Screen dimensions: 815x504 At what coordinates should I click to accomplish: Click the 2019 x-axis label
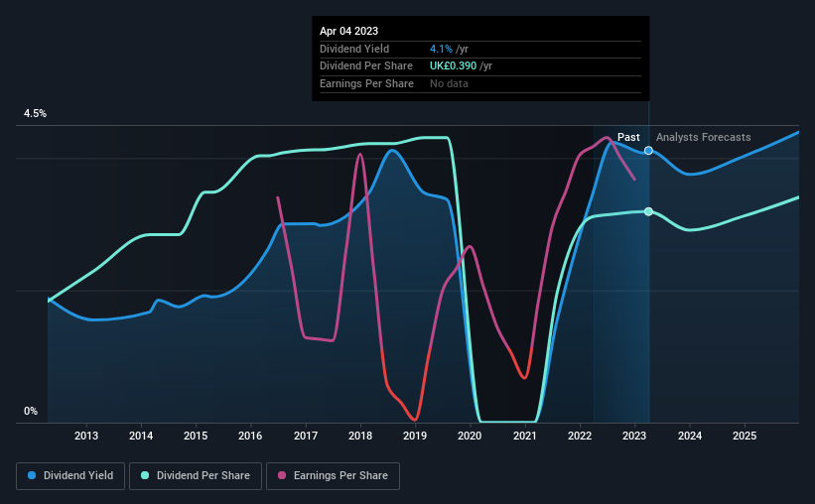click(x=415, y=436)
